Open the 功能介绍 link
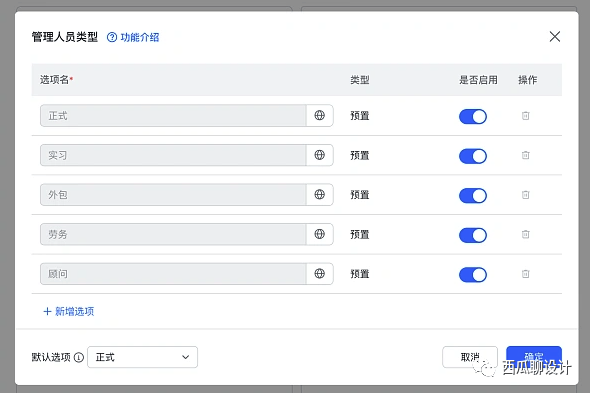 coord(140,37)
